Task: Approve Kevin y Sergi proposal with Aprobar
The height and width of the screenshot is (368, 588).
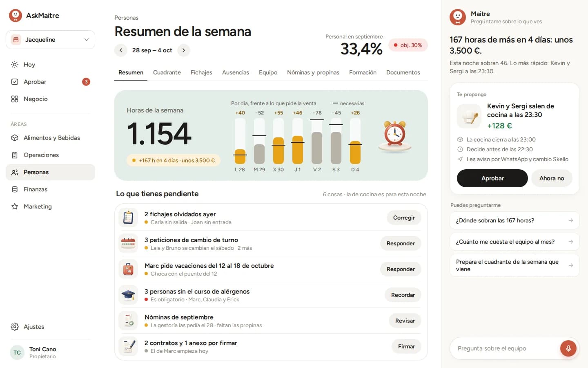Action: point(492,178)
